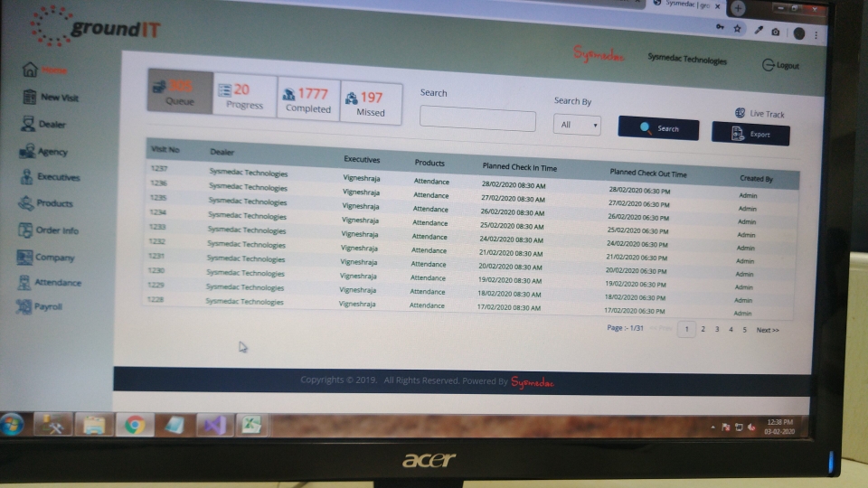Click the New Visit sidebar icon
The width and height of the screenshot is (868, 488).
[x=29, y=97]
